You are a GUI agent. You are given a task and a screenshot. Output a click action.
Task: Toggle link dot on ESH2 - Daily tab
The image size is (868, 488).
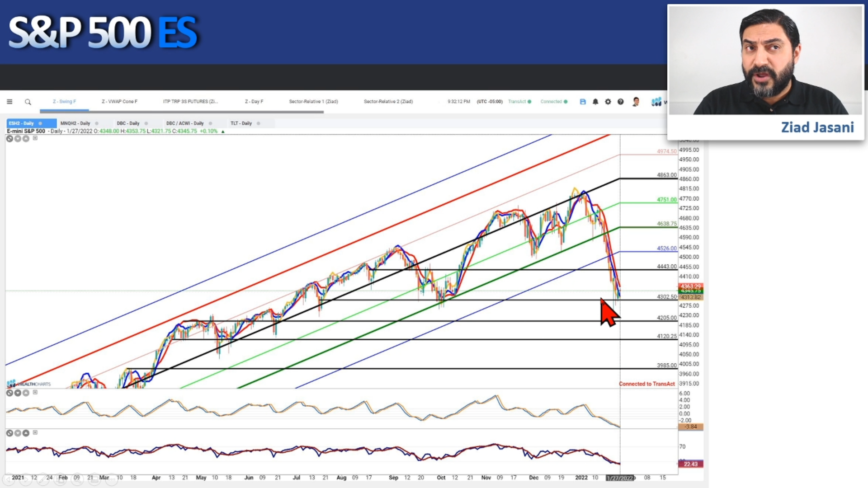point(40,123)
